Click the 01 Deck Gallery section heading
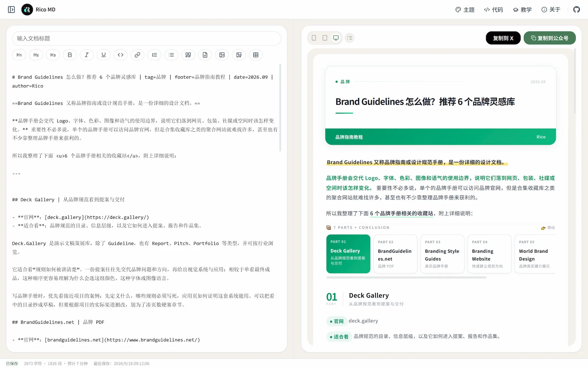 [x=369, y=295]
